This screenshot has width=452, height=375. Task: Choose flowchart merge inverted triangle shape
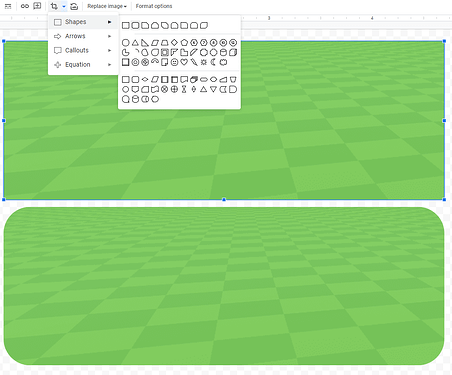click(x=213, y=89)
